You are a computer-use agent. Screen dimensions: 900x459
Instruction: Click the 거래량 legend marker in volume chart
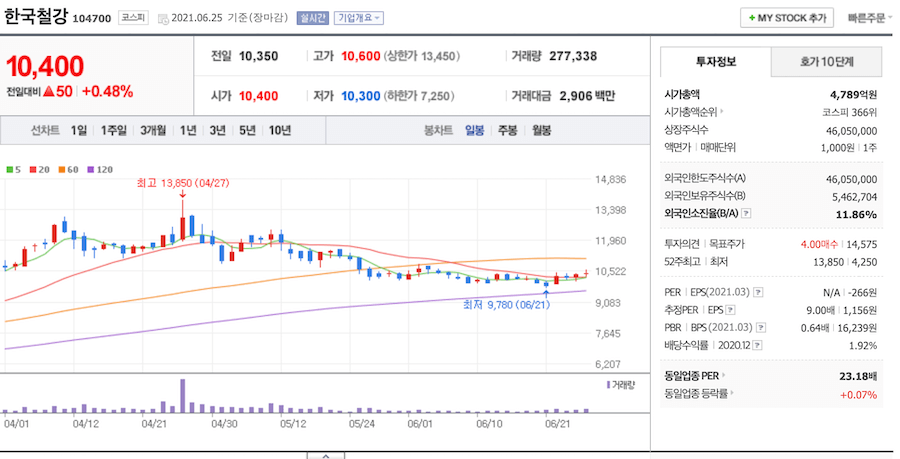(608, 385)
